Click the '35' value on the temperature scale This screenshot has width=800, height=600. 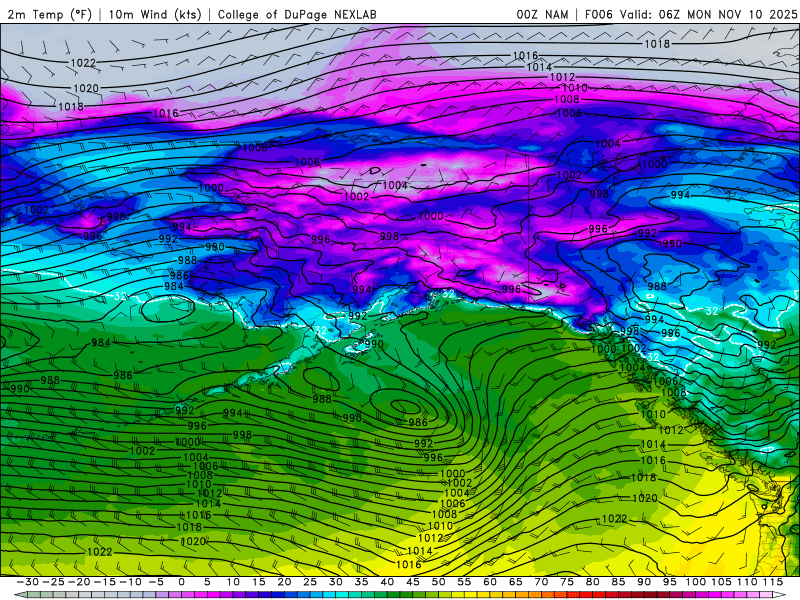click(x=361, y=582)
